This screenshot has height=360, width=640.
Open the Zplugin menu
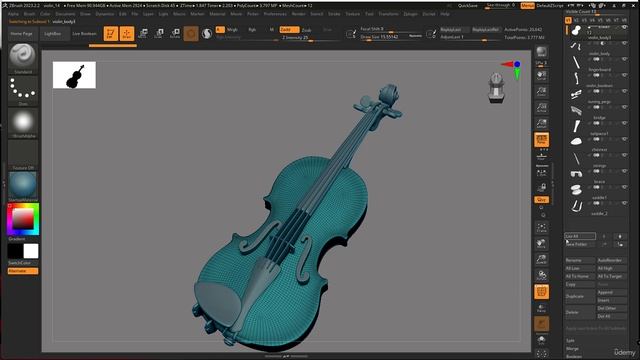point(410,14)
